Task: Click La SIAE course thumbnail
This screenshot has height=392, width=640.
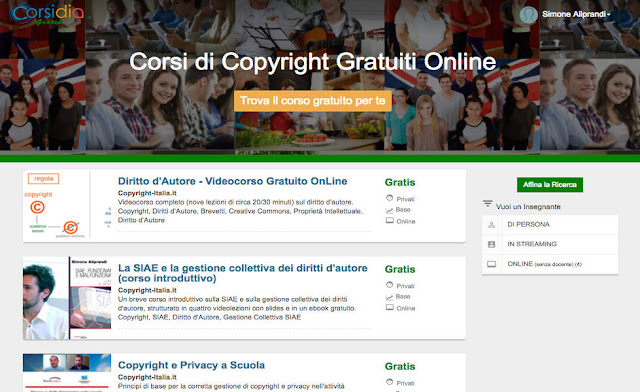Action: pos(67,298)
